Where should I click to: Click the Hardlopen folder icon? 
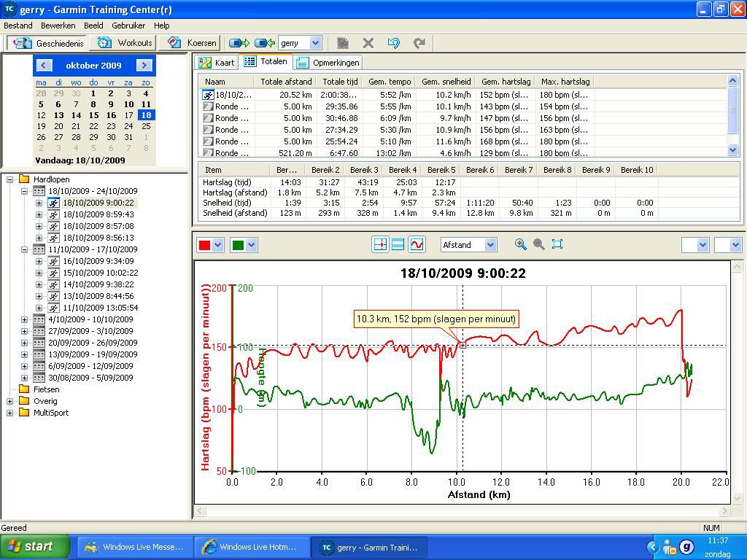(24, 179)
